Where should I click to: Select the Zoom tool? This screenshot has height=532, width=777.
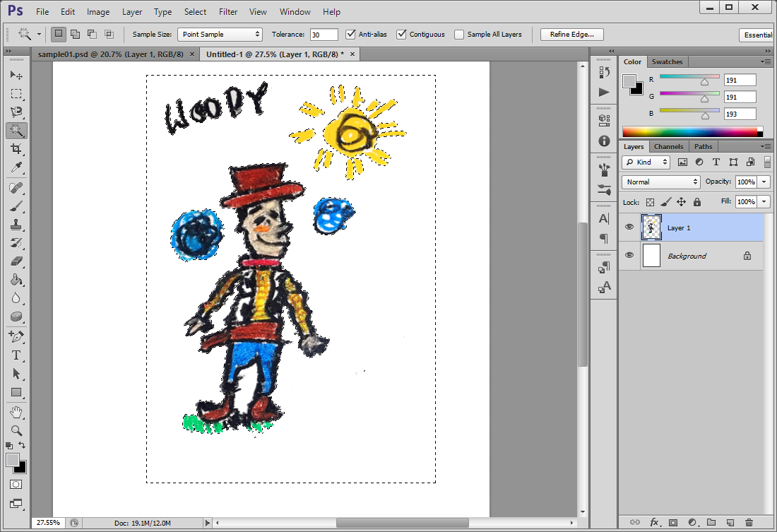pos(16,430)
